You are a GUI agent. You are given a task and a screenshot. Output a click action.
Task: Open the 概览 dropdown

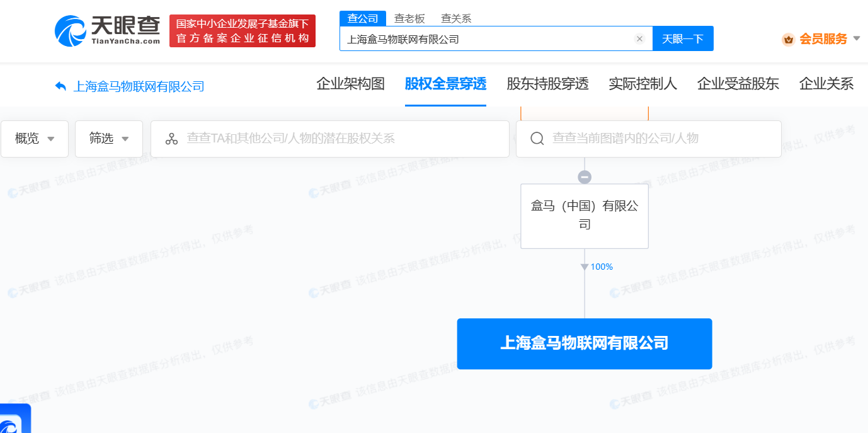[35, 139]
